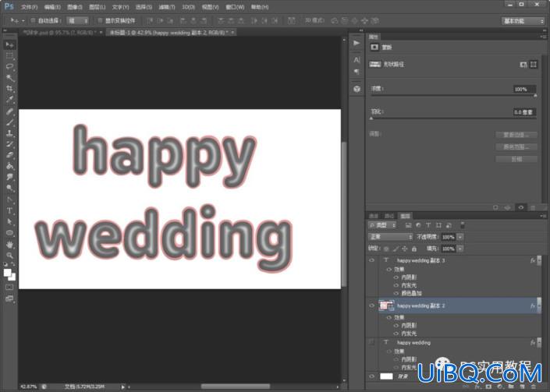550x392 pixels.
Task: Click the feather 0.0 像素 field
Action: [x=524, y=112]
